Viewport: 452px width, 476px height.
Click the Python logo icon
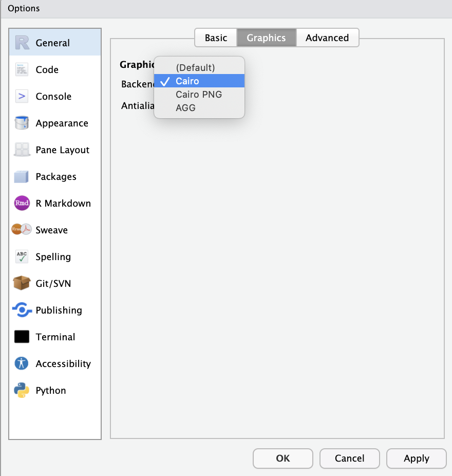click(22, 390)
